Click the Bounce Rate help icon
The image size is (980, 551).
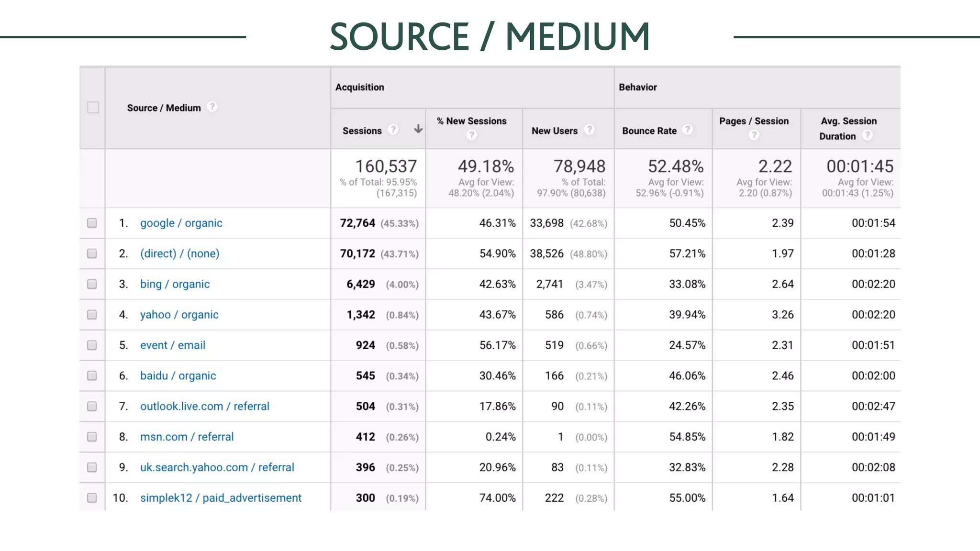pos(687,130)
